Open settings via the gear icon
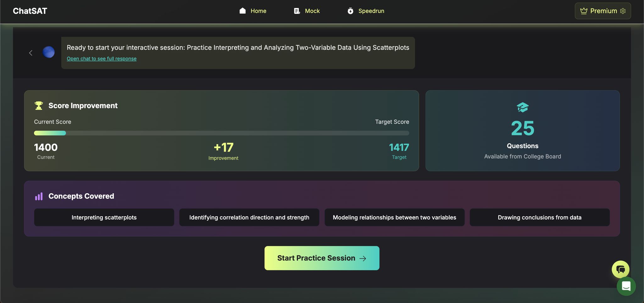The image size is (644, 303). pos(623,11)
